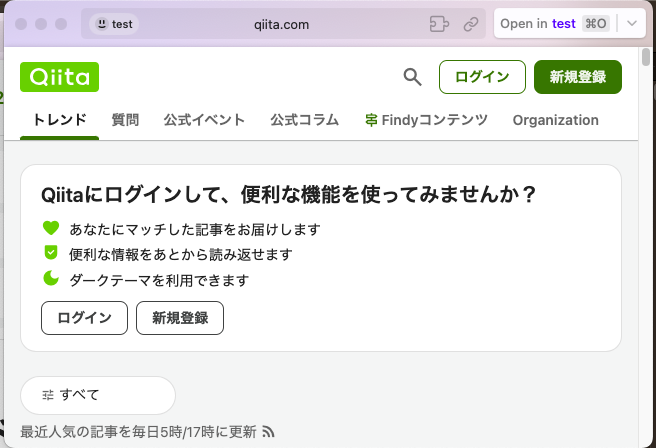
Task: Select the トレンド tab
Action: pyautogui.click(x=59, y=120)
